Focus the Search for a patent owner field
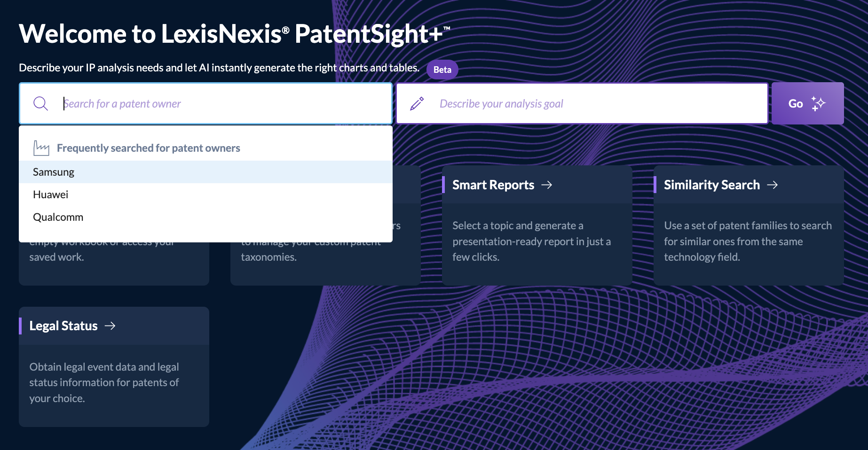868x450 pixels. 205,104
